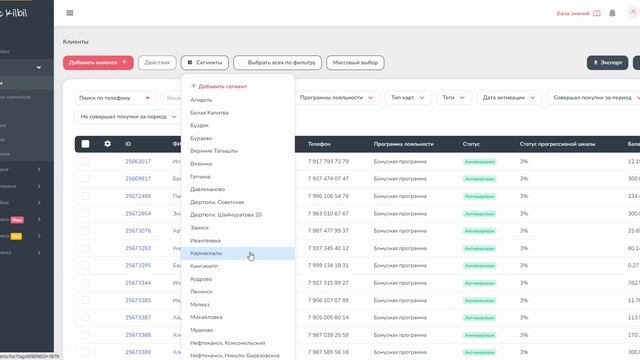This screenshot has height=360, width=640.
Task: Focus the search input beside Поиск по телефону
Action: coord(171,98)
